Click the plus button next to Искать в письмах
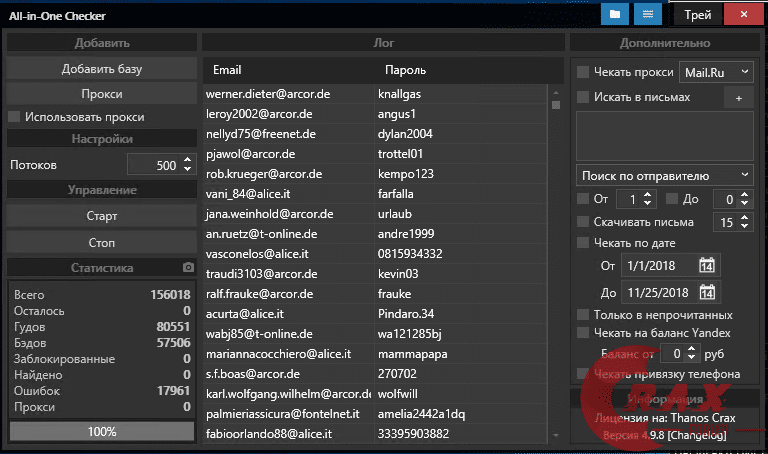Viewport: 768px width, 454px height. click(x=739, y=98)
